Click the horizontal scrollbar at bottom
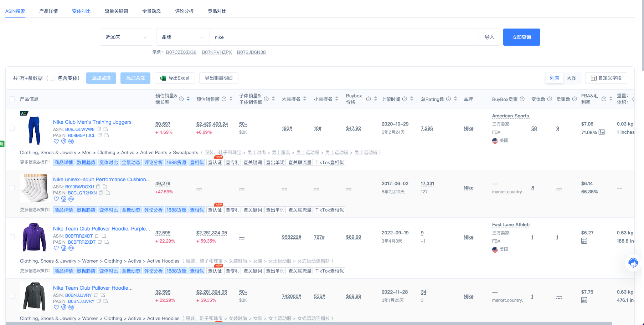 (x=309, y=323)
